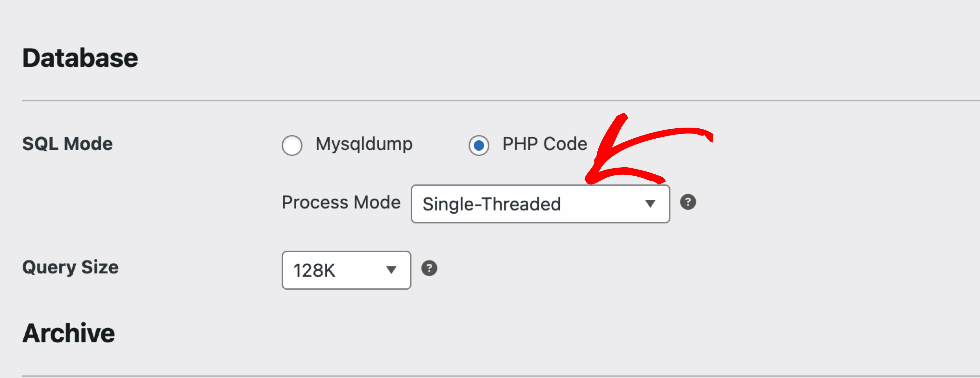Screen dimensions: 980x378
Task: Select the PHP Code radio button
Action: point(479,145)
